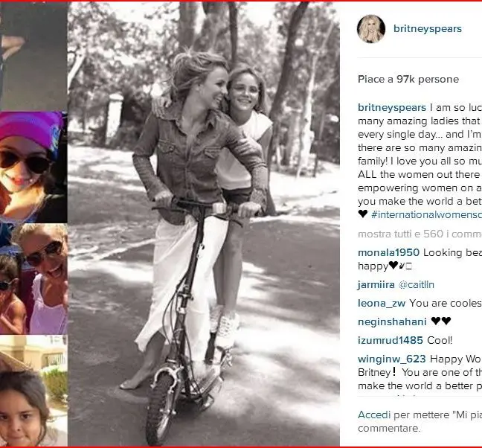
Task: Click the black heart before the hashtag
Action: pyautogui.click(x=363, y=214)
